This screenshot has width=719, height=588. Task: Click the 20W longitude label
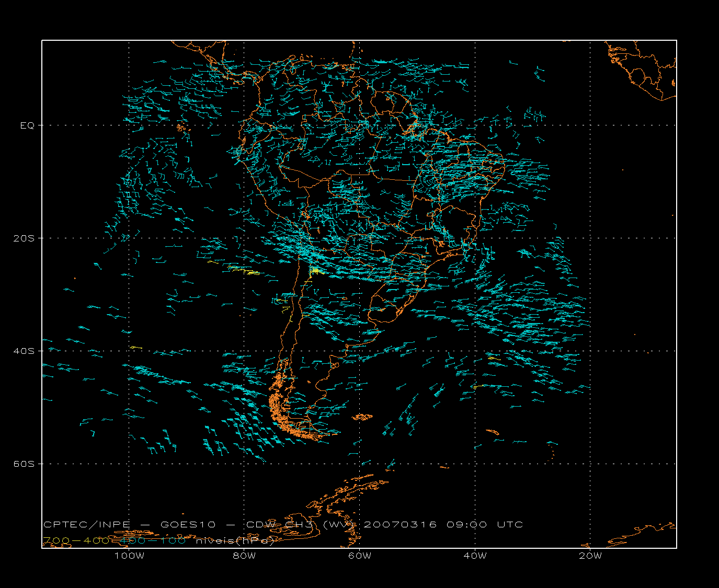tap(590, 556)
